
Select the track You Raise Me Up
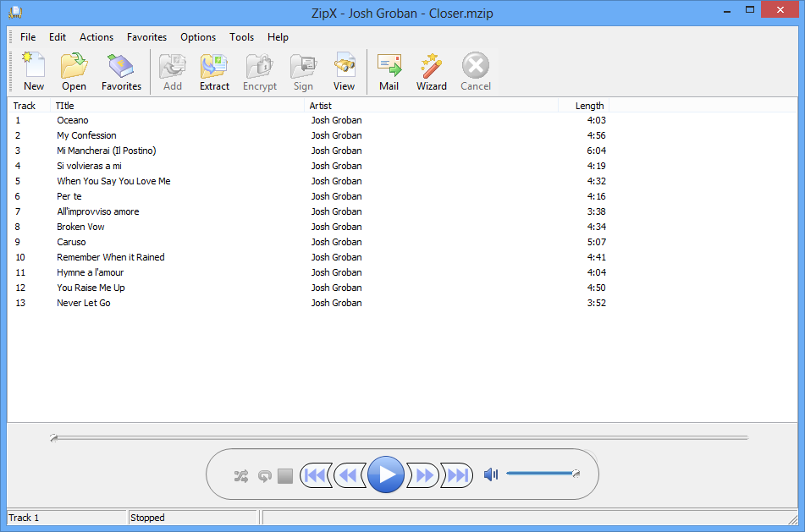tap(91, 288)
